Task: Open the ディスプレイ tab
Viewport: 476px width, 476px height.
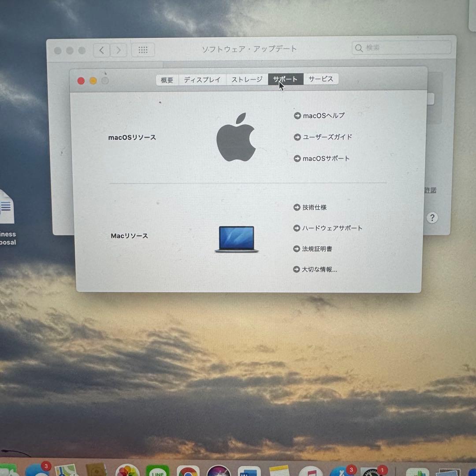Action: (202, 80)
